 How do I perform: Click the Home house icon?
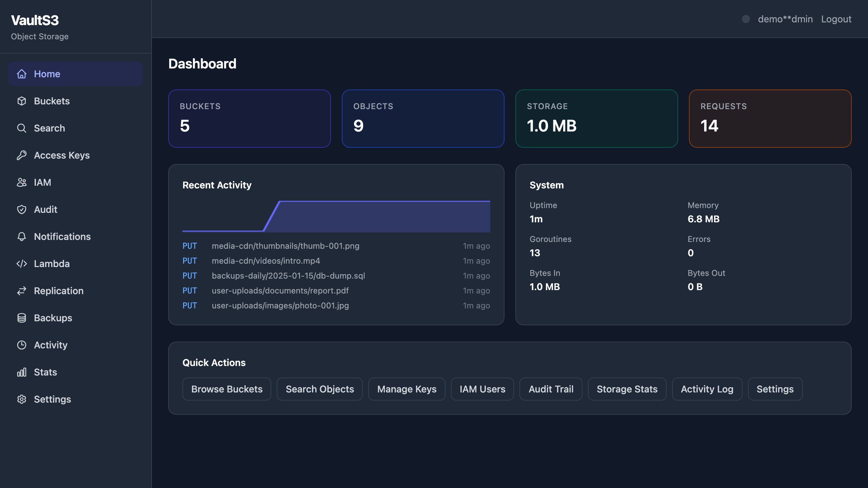[22, 74]
